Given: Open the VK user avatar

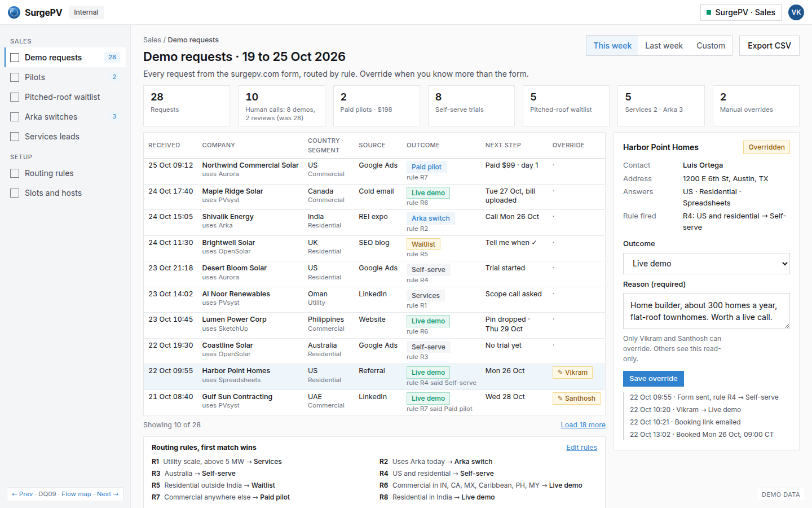Looking at the screenshot, I should (796, 12).
